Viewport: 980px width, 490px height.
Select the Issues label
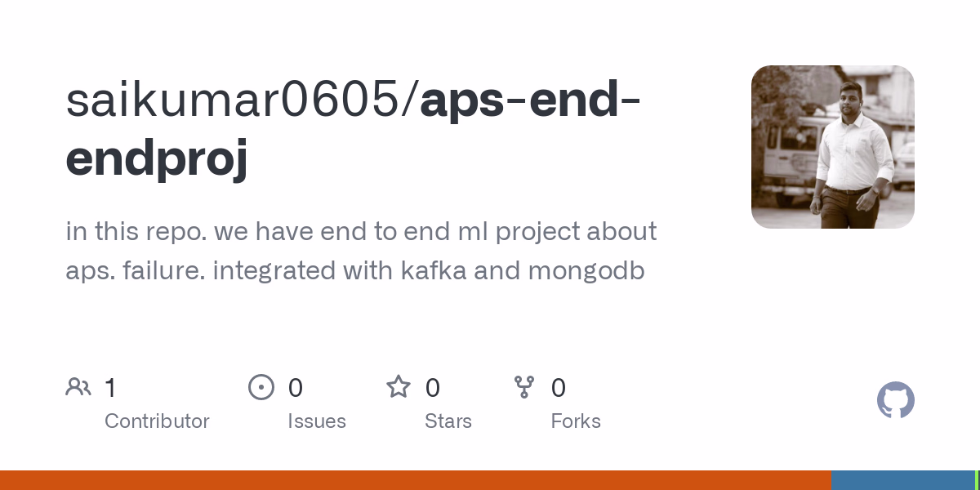(317, 421)
